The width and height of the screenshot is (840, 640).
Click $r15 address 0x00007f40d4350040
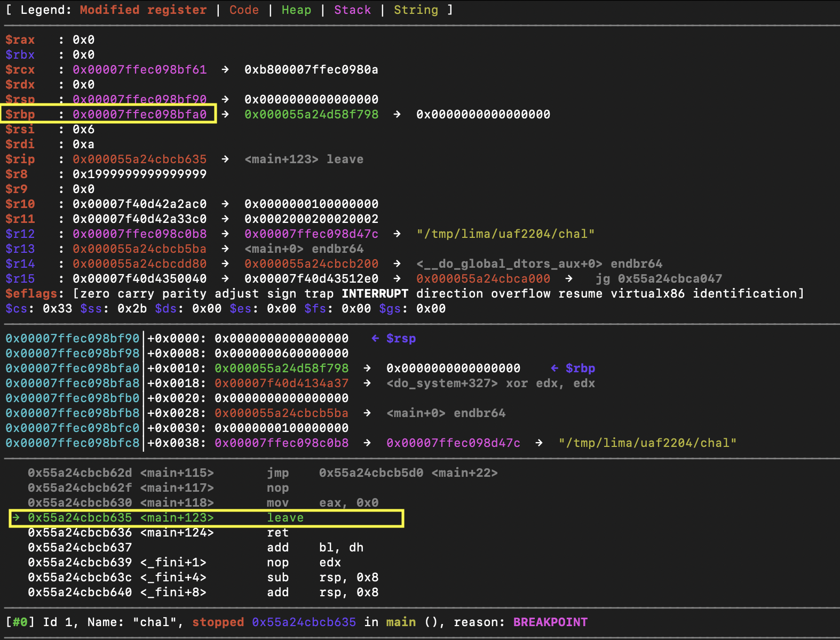140,279
